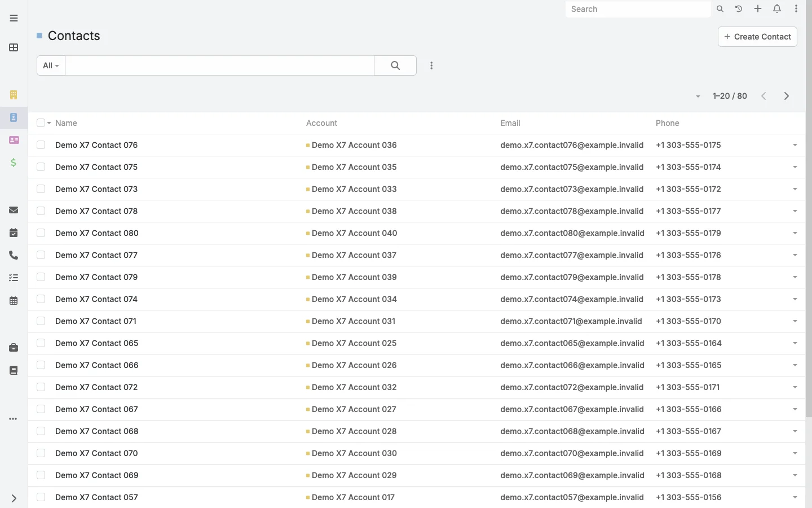Open Opportunities dollar icon in sidebar
This screenshot has width=812, height=508.
coord(14,163)
